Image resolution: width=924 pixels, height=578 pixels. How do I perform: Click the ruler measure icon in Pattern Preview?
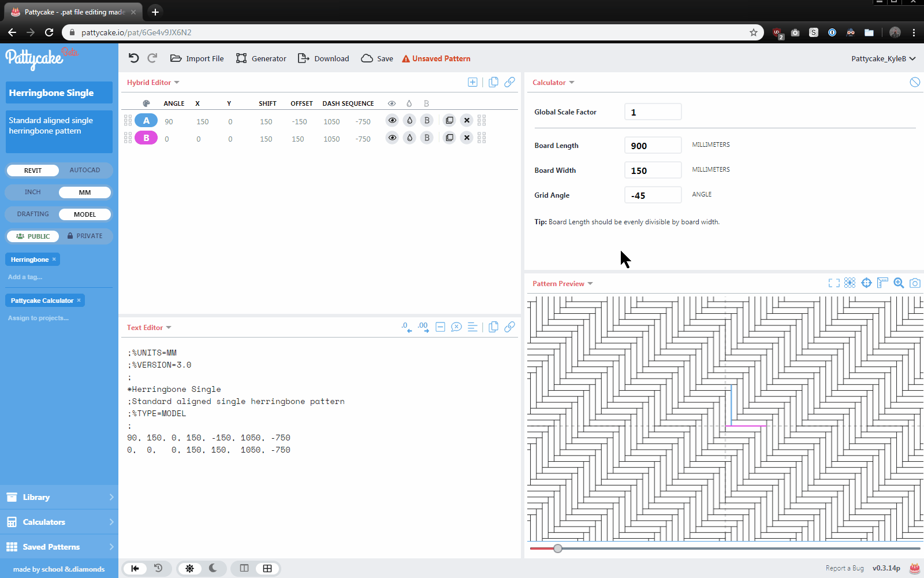[x=882, y=283]
